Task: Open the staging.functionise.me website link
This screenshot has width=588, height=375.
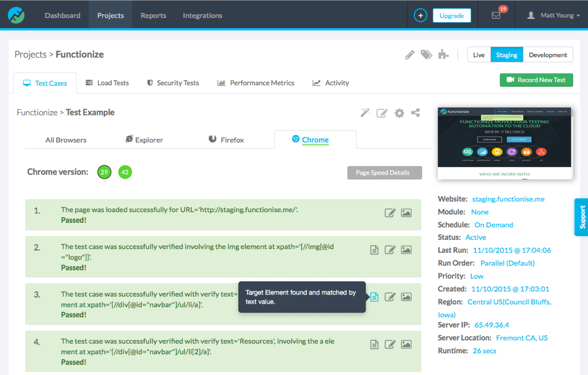Action: [508, 199]
